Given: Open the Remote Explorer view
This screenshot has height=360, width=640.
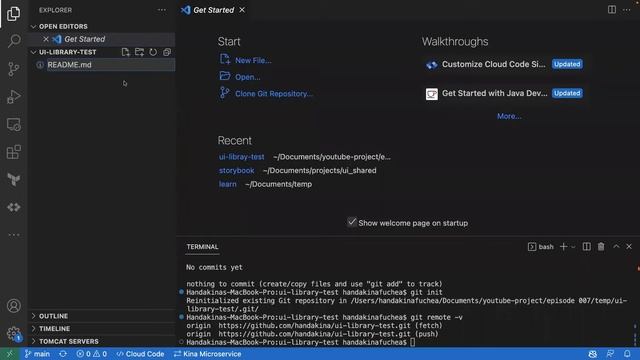Looking at the screenshot, I should [x=13, y=124].
